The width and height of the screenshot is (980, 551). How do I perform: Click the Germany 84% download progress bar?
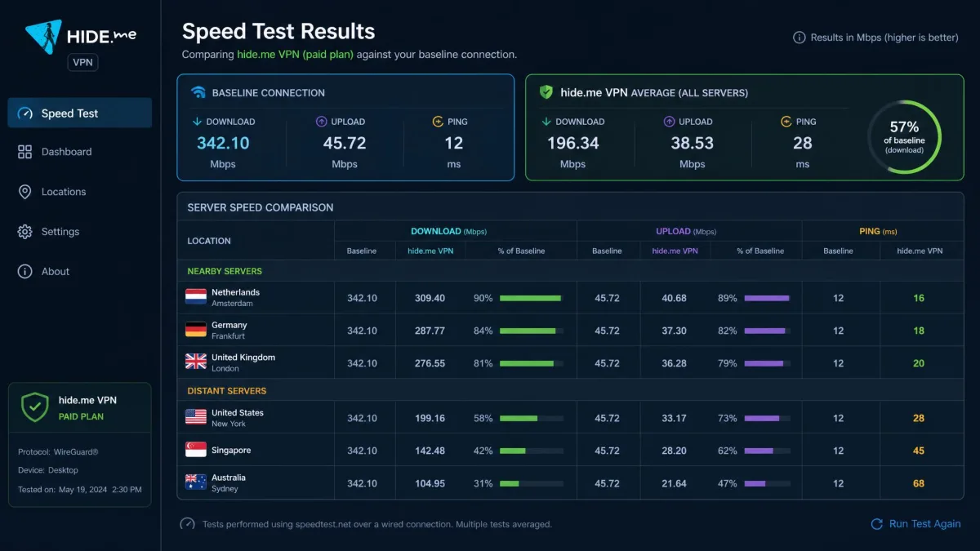pyautogui.click(x=532, y=331)
